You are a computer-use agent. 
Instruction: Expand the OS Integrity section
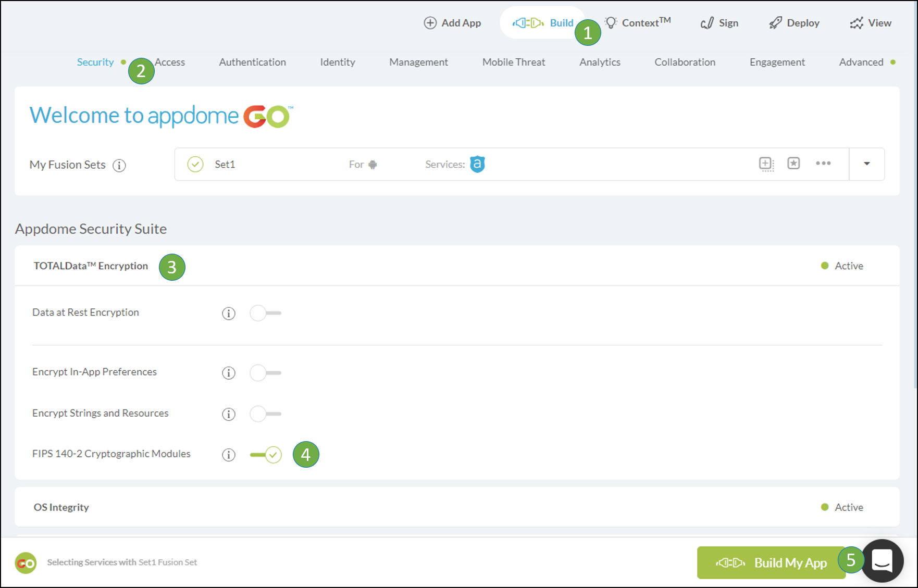tap(61, 507)
